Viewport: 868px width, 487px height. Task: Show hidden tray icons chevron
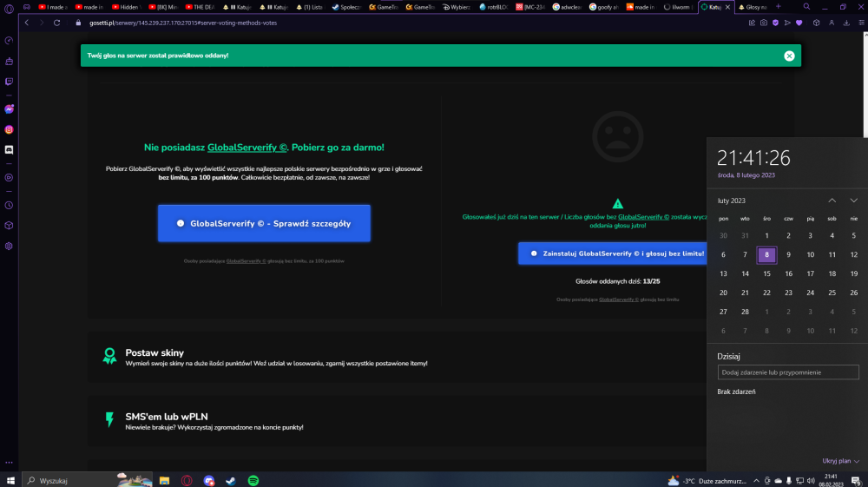pyautogui.click(x=756, y=480)
